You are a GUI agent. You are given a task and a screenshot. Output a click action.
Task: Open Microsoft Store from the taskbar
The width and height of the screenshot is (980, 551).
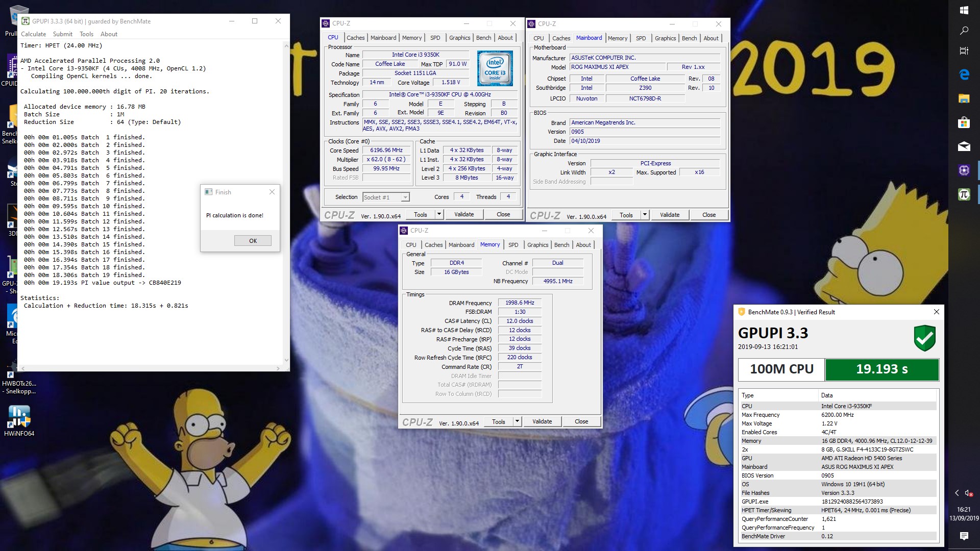(964, 122)
